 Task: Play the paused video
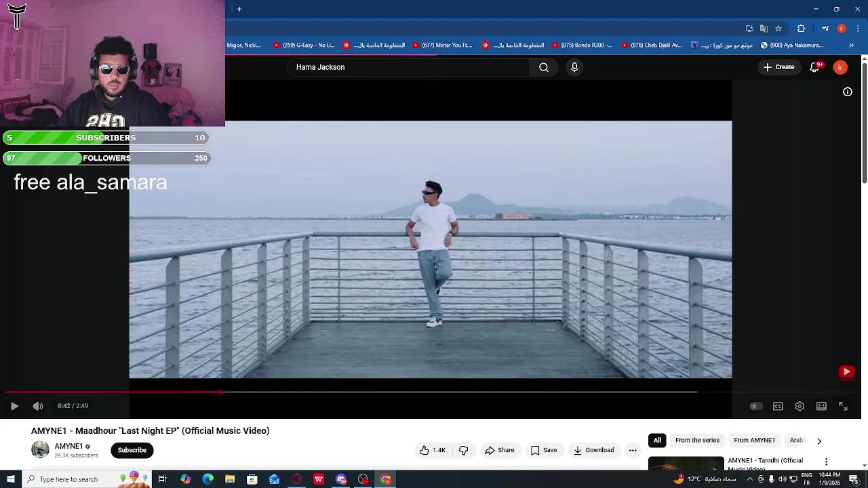[x=14, y=406]
